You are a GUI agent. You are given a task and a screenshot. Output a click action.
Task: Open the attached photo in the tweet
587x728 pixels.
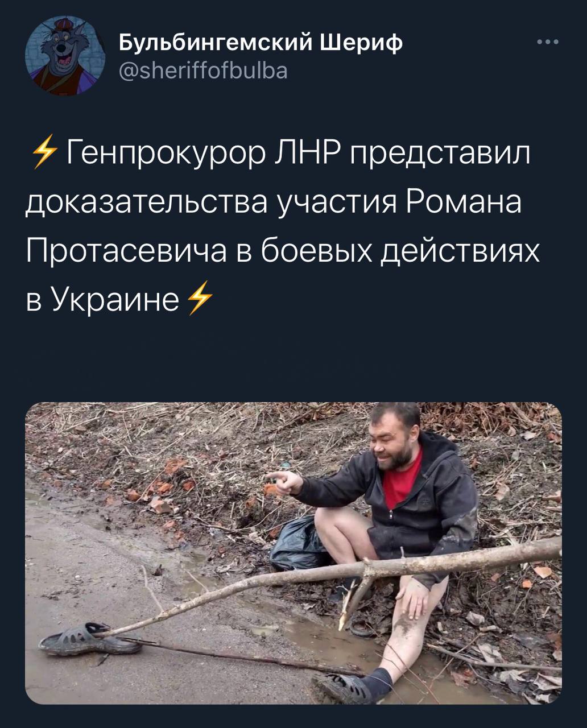click(293, 553)
